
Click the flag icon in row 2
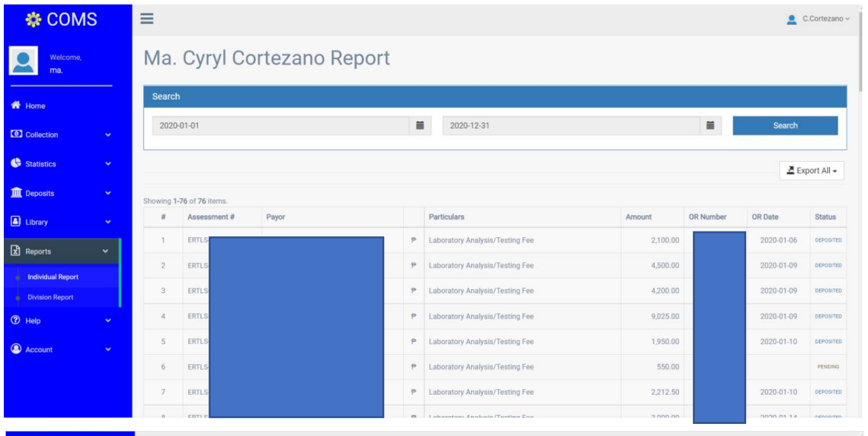[x=413, y=266]
